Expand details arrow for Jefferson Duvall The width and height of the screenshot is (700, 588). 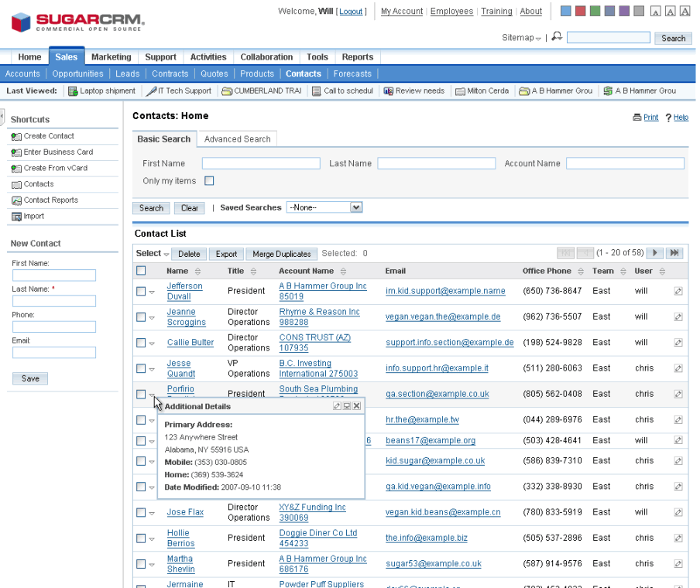(152, 292)
